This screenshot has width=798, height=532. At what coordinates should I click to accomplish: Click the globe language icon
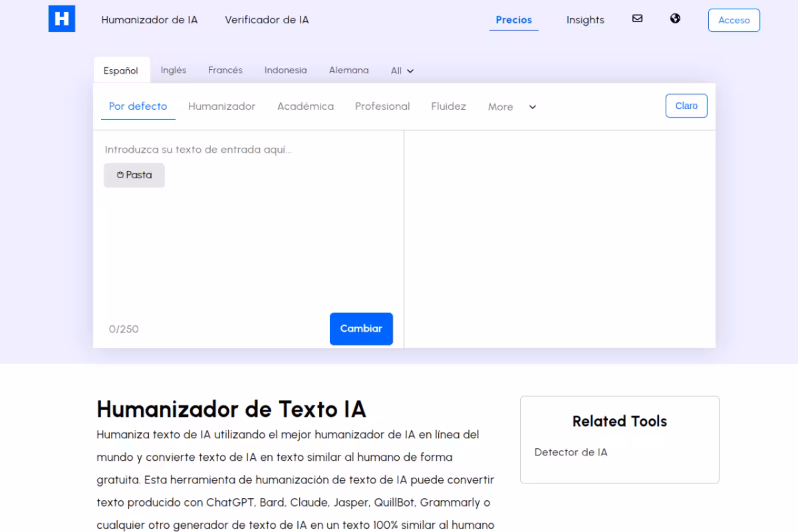coord(675,19)
